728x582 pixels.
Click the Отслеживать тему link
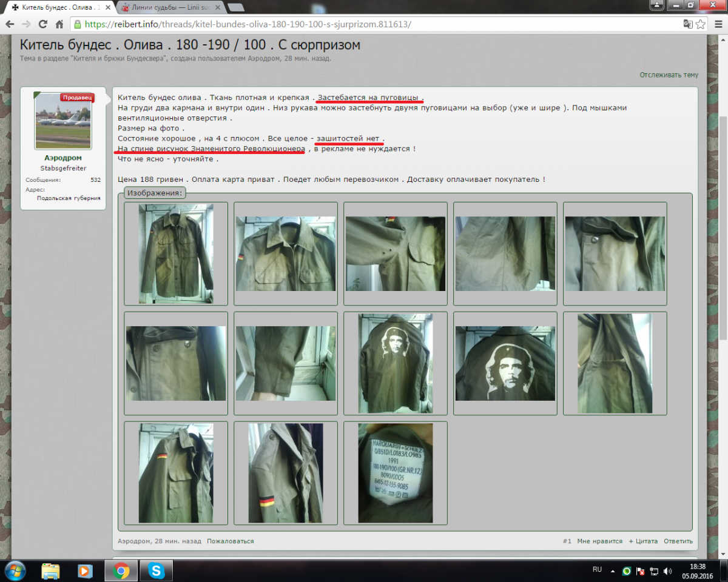pos(669,75)
